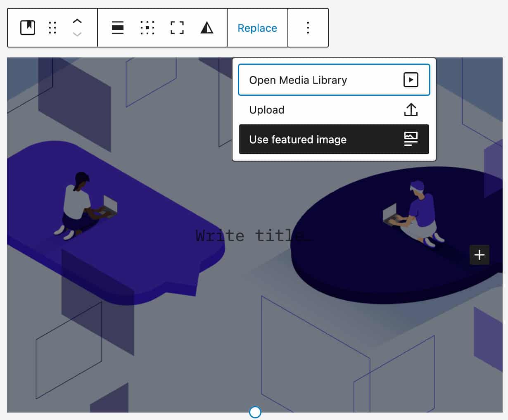The height and width of the screenshot is (420, 508).
Task: Click the Write title field
Action: point(253,235)
